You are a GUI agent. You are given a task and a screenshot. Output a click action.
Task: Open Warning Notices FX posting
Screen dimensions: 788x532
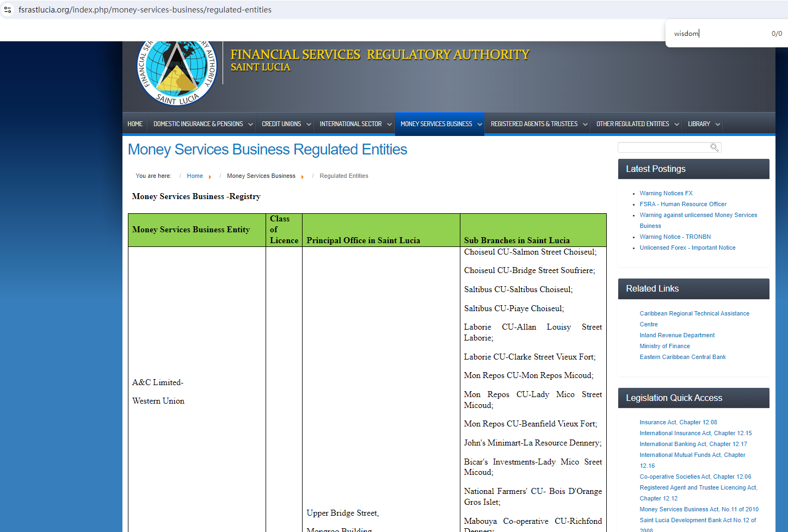(666, 193)
